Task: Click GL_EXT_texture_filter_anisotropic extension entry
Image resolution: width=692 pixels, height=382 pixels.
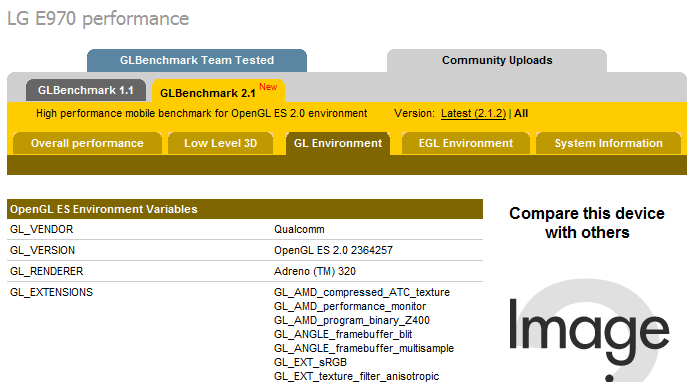Action: point(357,376)
